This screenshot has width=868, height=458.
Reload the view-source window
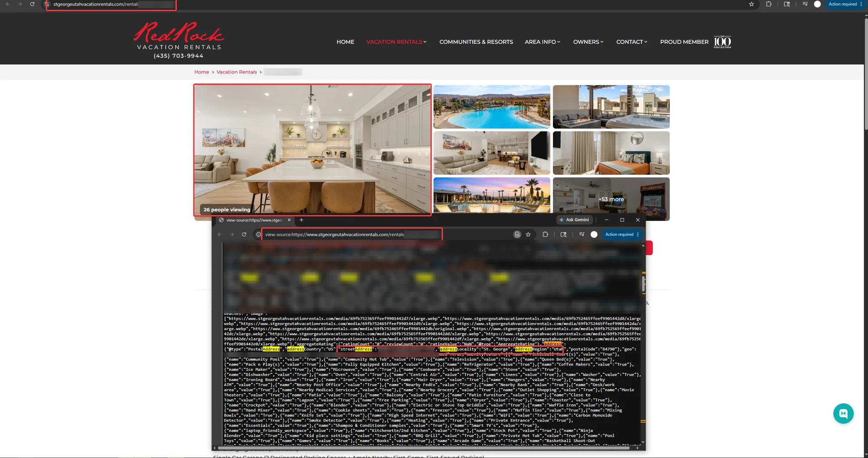coord(244,234)
